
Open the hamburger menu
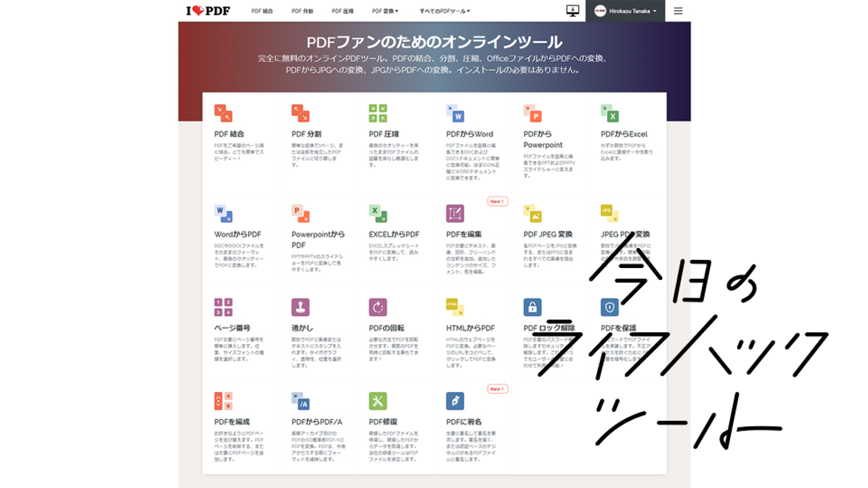click(678, 11)
